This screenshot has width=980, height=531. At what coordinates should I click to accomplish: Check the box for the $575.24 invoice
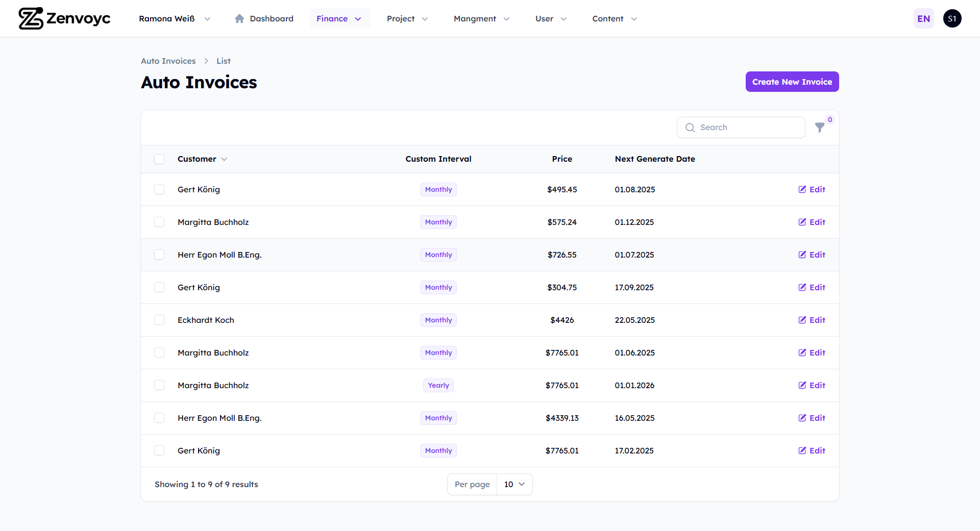click(159, 222)
